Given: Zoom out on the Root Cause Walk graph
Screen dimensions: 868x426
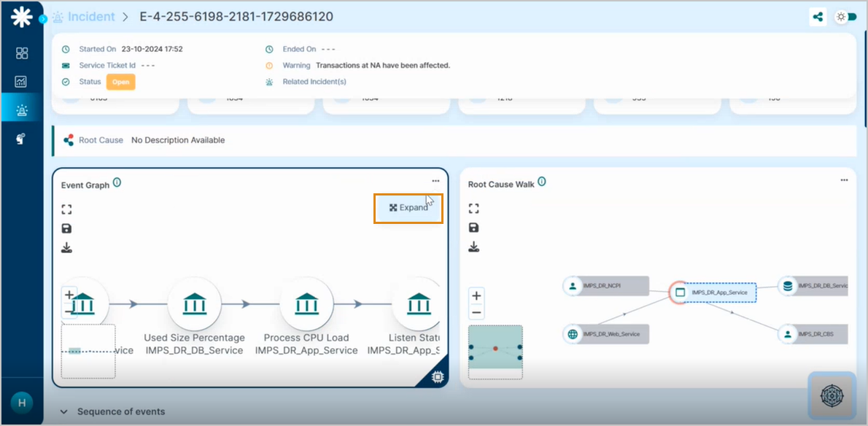Looking at the screenshot, I should (476, 312).
